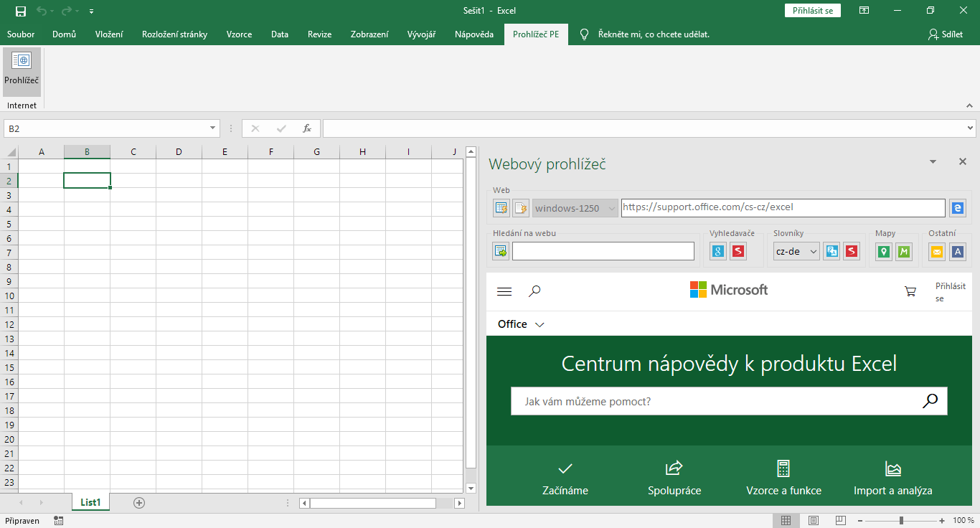Click the Insert Function fx icon
The width and height of the screenshot is (980, 528).
point(307,128)
